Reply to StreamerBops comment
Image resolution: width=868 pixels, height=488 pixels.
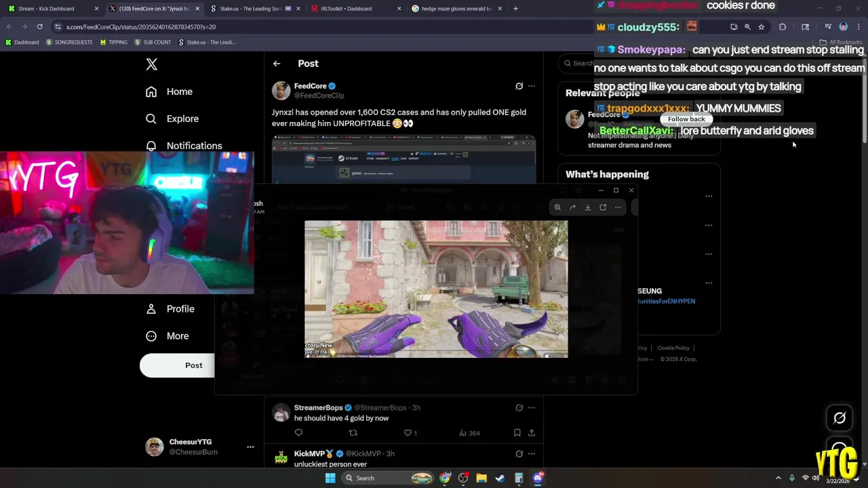coord(298,432)
